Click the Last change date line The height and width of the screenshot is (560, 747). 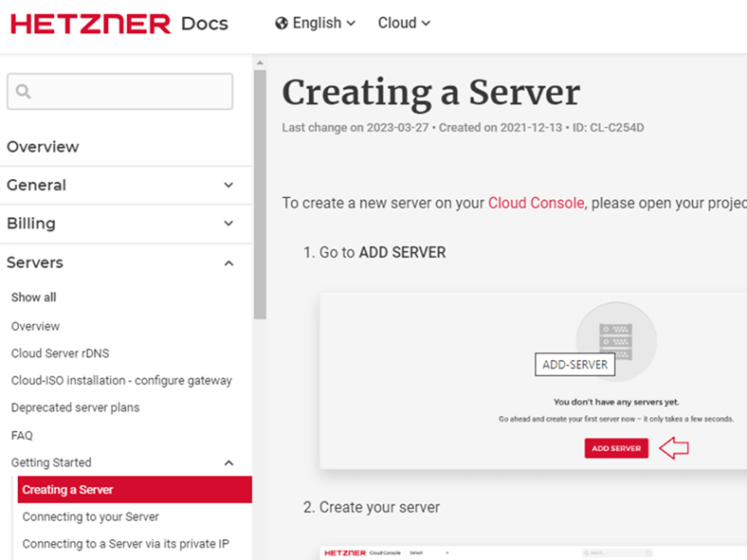click(463, 128)
